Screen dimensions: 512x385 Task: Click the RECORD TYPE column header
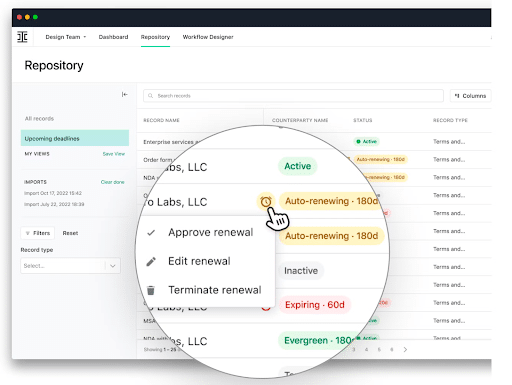pos(450,120)
